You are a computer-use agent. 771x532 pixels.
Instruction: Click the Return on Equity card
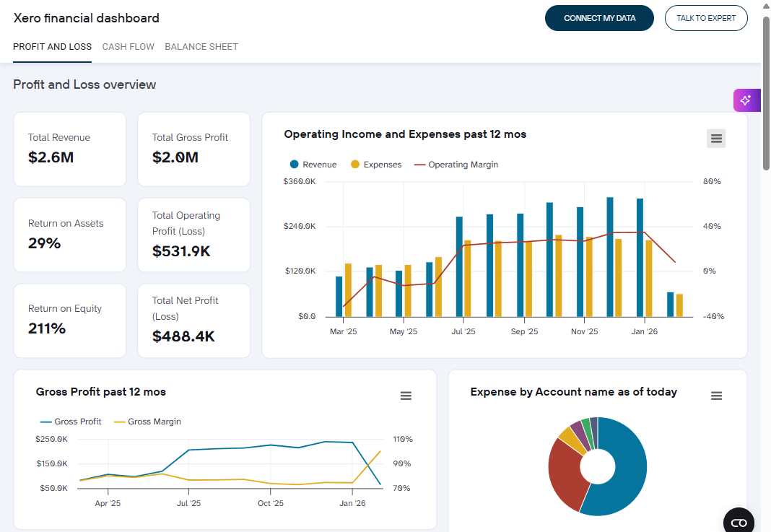(69, 320)
